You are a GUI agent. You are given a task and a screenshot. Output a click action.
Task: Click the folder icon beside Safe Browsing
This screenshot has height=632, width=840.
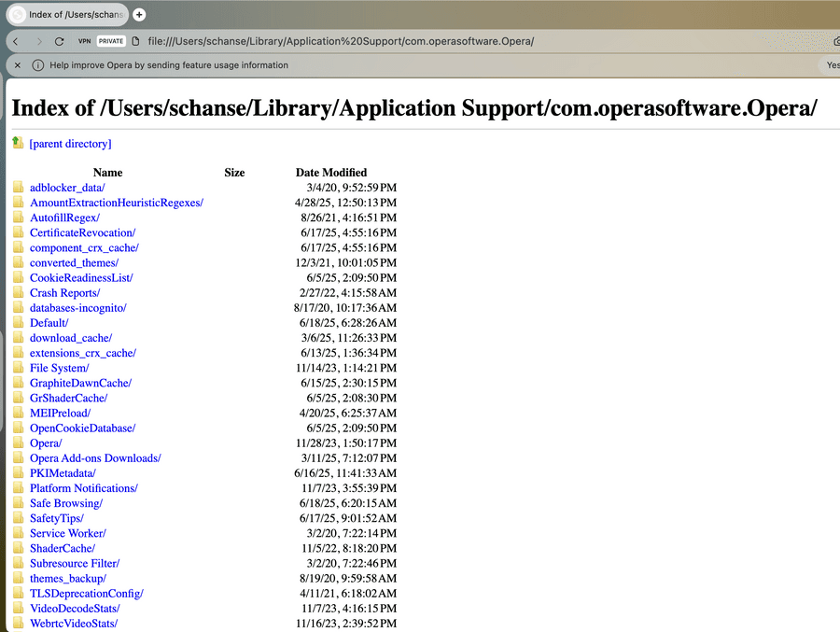[19, 502]
